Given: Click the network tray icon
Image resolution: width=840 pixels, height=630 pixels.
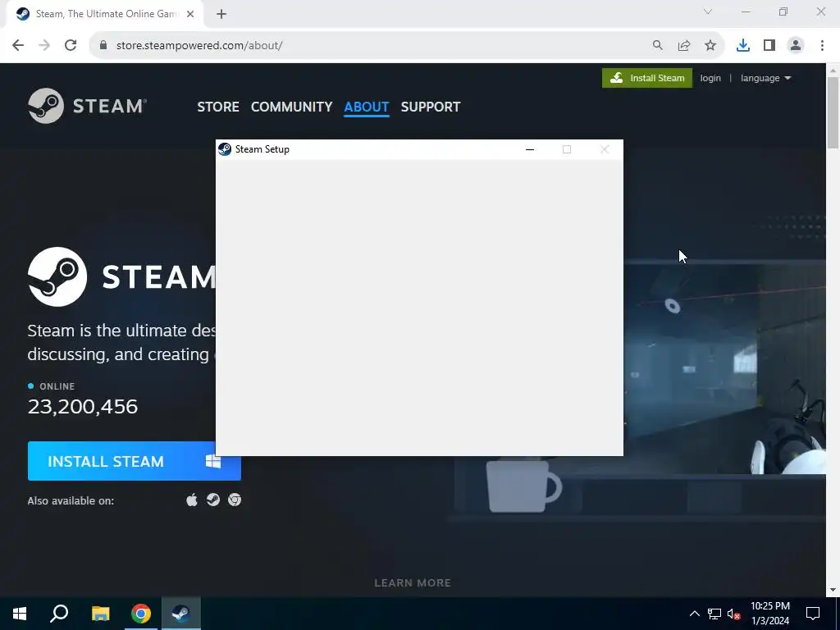Looking at the screenshot, I should pyautogui.click(x=714, y=614).
